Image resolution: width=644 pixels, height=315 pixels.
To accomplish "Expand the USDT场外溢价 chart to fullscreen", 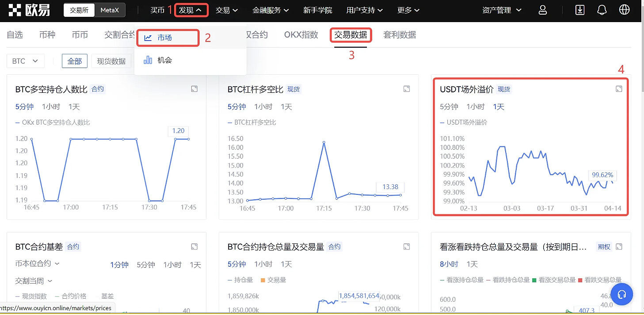I will [619, 89].
